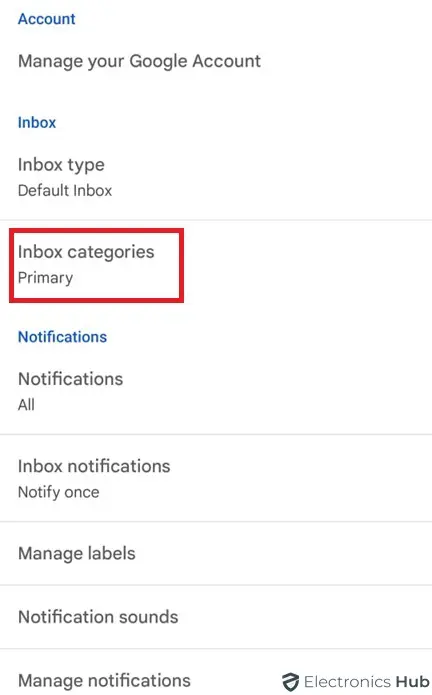432x695 pixels.
Task: Click the Electronics Hub shield logo icon
Action: [x=291, y=682]
